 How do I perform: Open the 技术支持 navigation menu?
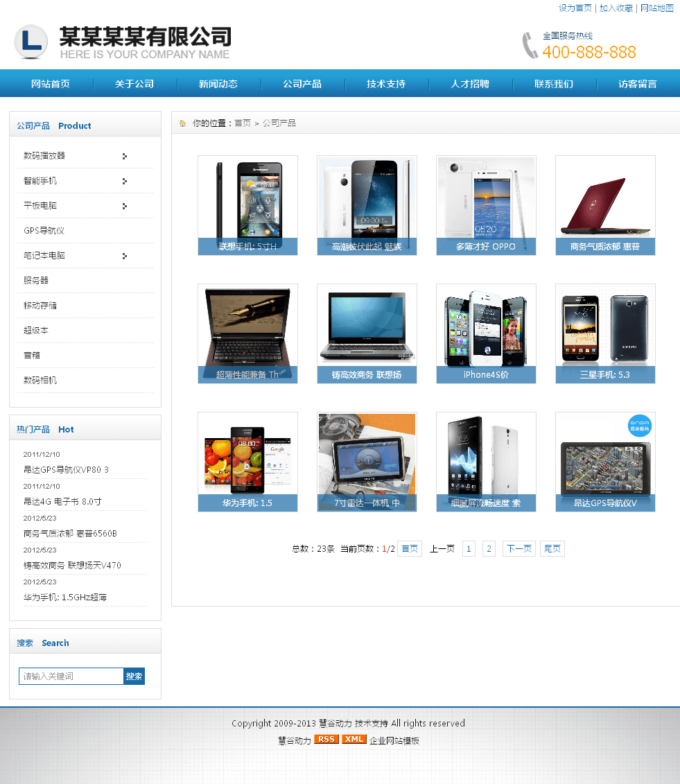click(x=386, y=84)
